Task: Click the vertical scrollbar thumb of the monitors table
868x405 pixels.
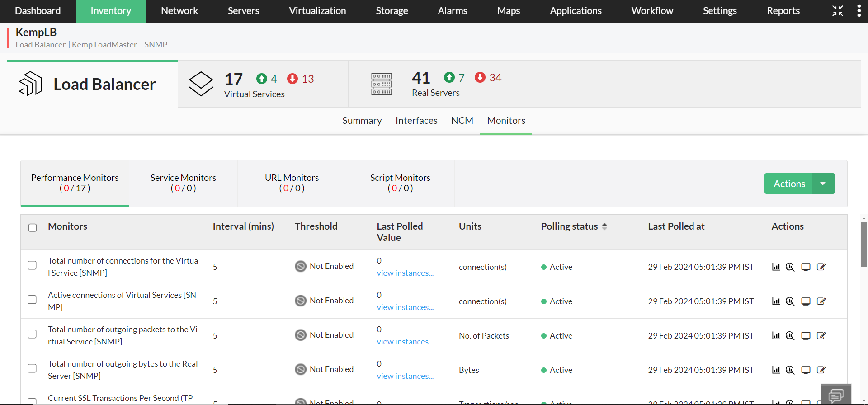Action: [864, 244]
